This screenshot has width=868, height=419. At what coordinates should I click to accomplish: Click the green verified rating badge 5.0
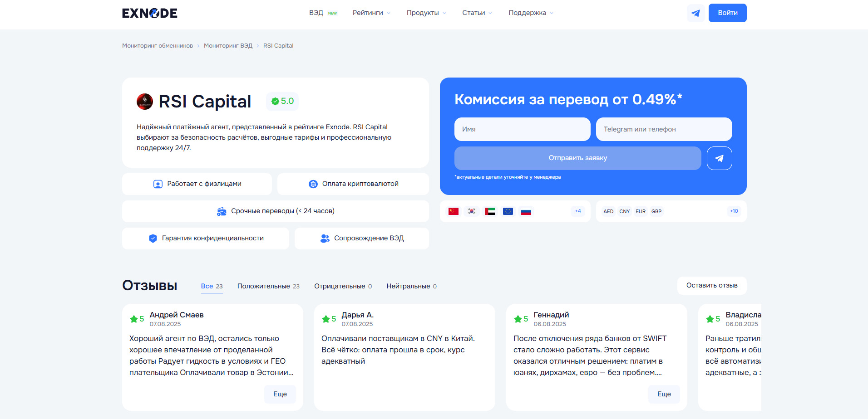pyautogui.click(x=282, y=101)
